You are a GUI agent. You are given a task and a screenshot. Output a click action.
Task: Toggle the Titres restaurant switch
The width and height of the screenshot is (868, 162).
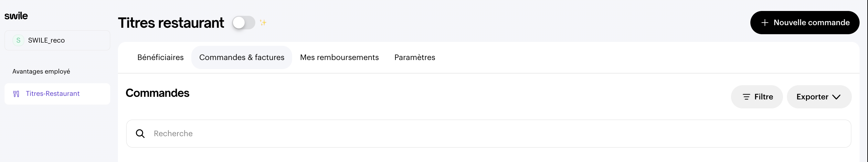(x=244, y=23)
